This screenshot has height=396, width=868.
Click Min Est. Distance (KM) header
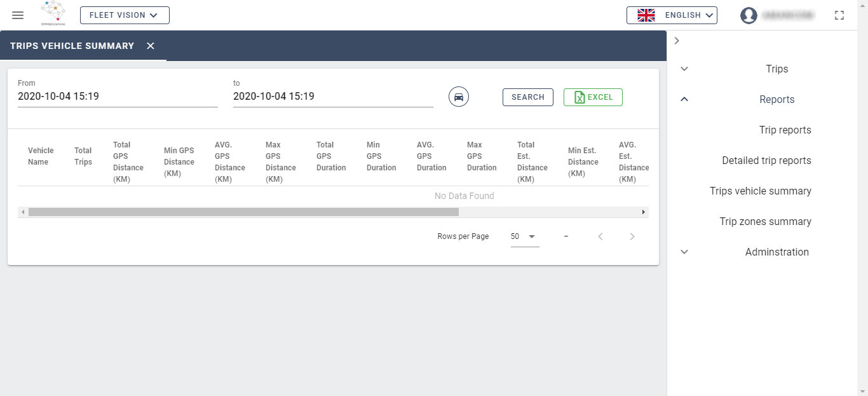pos(583,162)
